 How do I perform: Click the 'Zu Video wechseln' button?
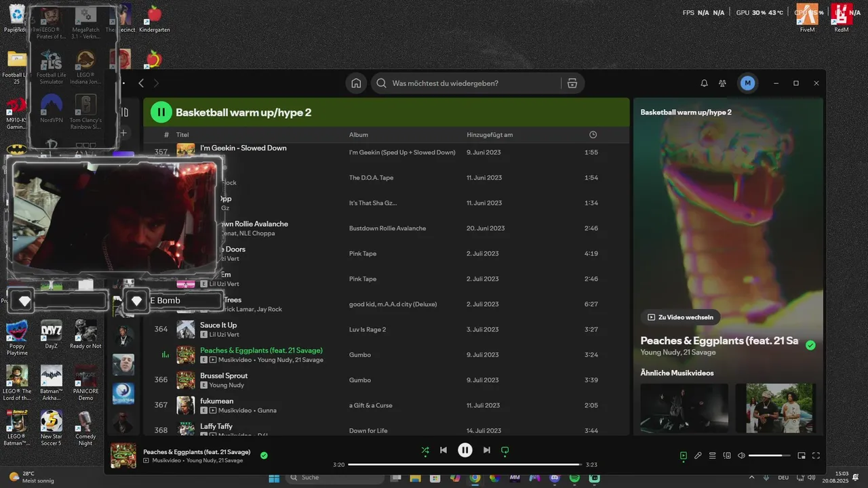681,317
